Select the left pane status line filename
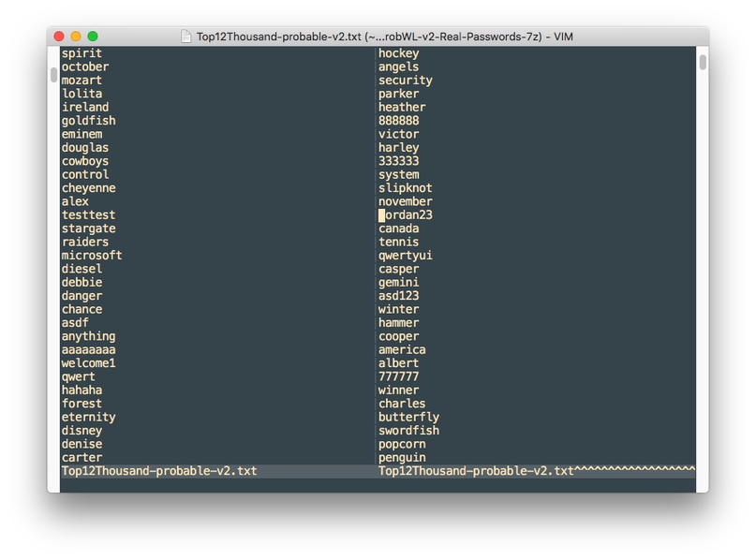756x560 pixels. [159, 471]
